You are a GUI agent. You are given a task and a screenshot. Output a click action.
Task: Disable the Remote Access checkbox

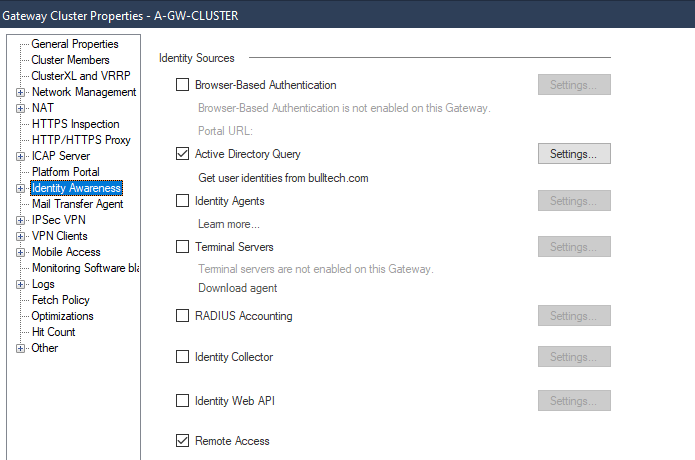pyautogui.click(x=182, y=441)
